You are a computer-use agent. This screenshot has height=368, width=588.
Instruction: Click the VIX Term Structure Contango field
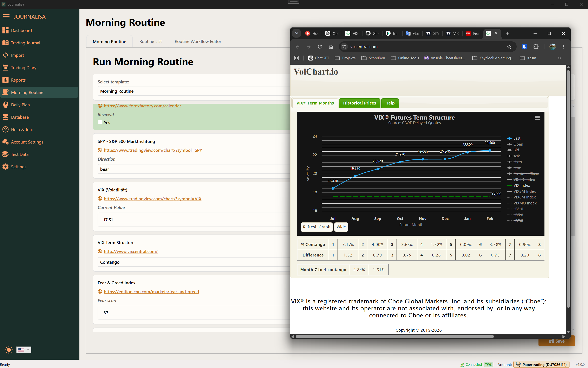tap(194, 262)
